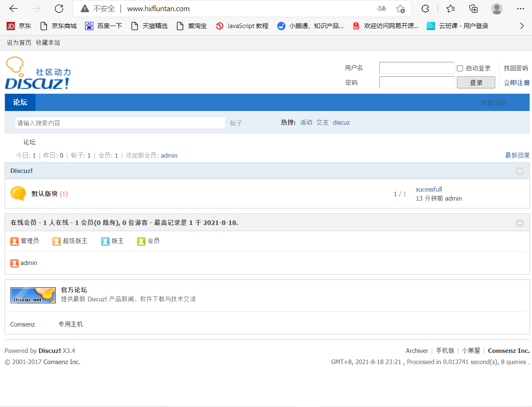Click 设为首页 link
The height and width of the screenshot is (407, 532).
click(19, 43)
